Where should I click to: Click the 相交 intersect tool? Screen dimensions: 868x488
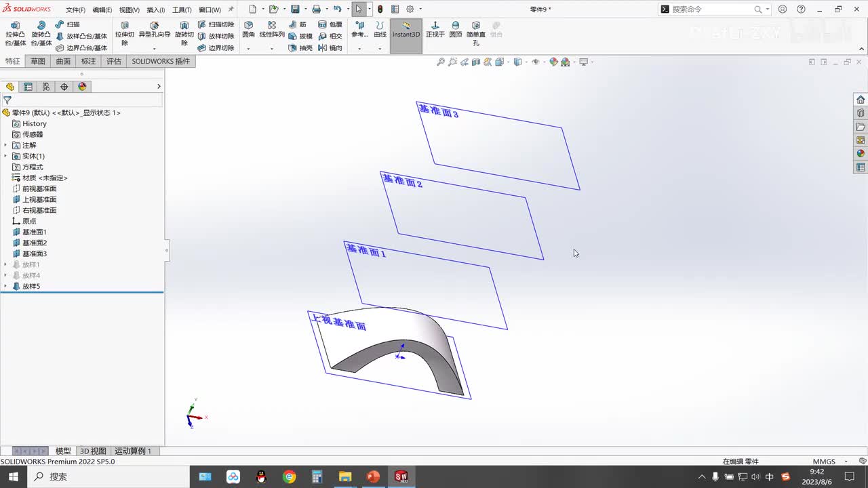(x=330, y=36)
